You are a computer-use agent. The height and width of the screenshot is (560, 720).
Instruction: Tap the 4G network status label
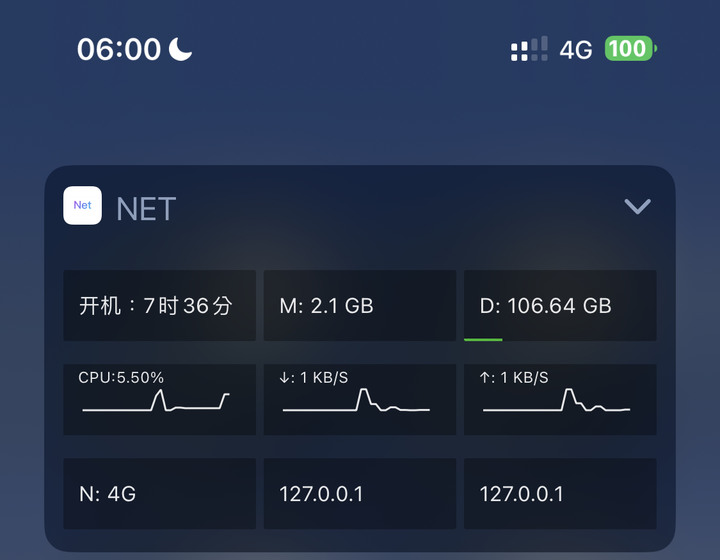576,50
